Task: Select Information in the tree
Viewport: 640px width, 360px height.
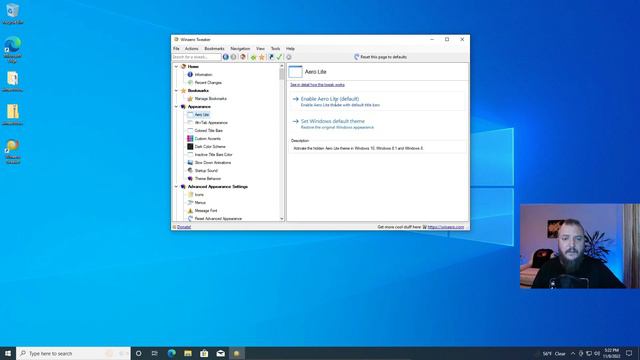Action: 203,75
